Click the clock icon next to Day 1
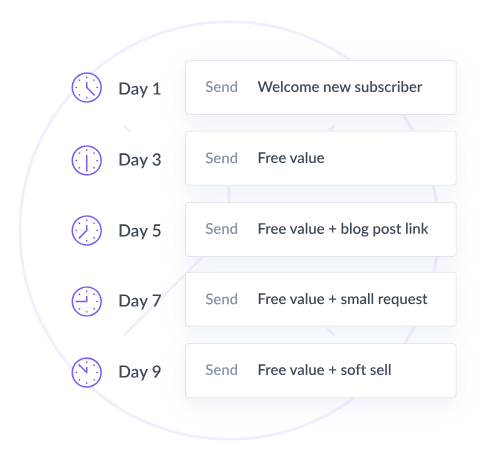 pyautogui.click(x=87, y=88)
